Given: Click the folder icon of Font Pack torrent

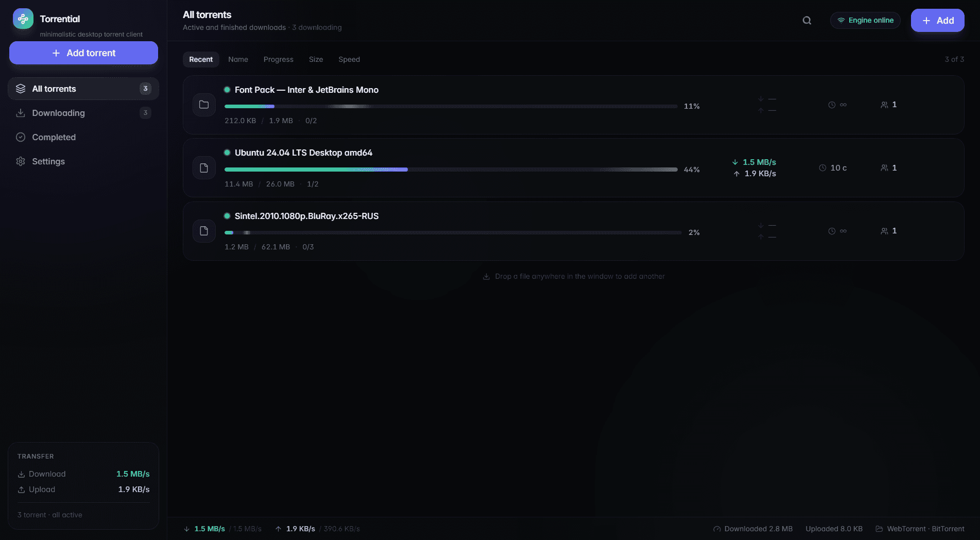Looking at the screenshot, I should [x=204, y=105].
